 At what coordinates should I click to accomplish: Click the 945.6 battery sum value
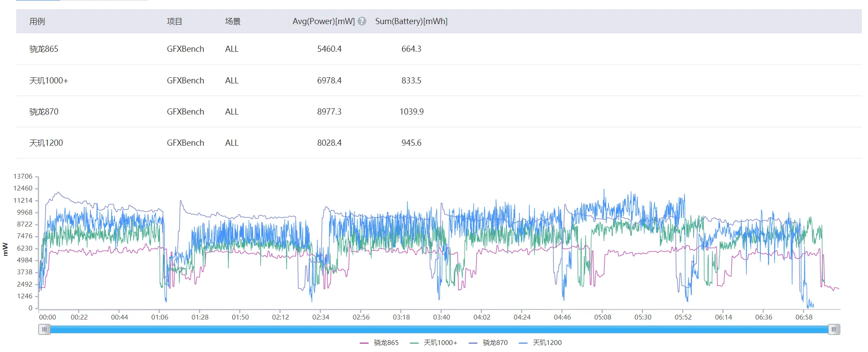click(411, 143)
